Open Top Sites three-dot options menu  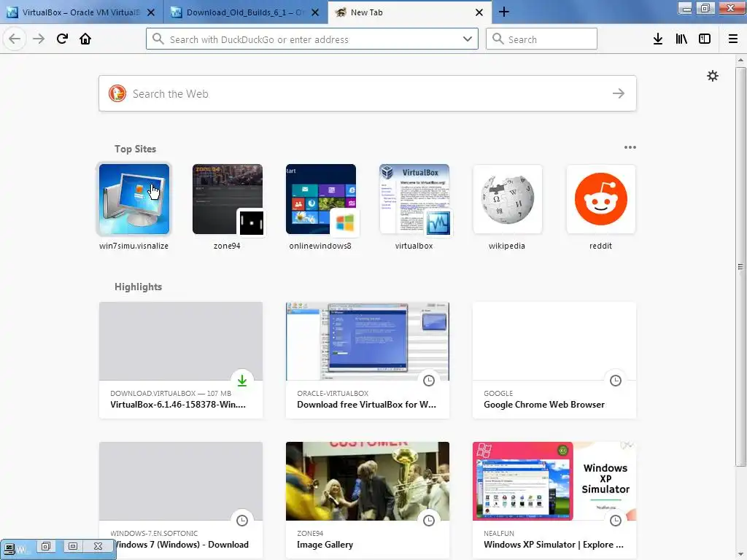click(630, 147)
